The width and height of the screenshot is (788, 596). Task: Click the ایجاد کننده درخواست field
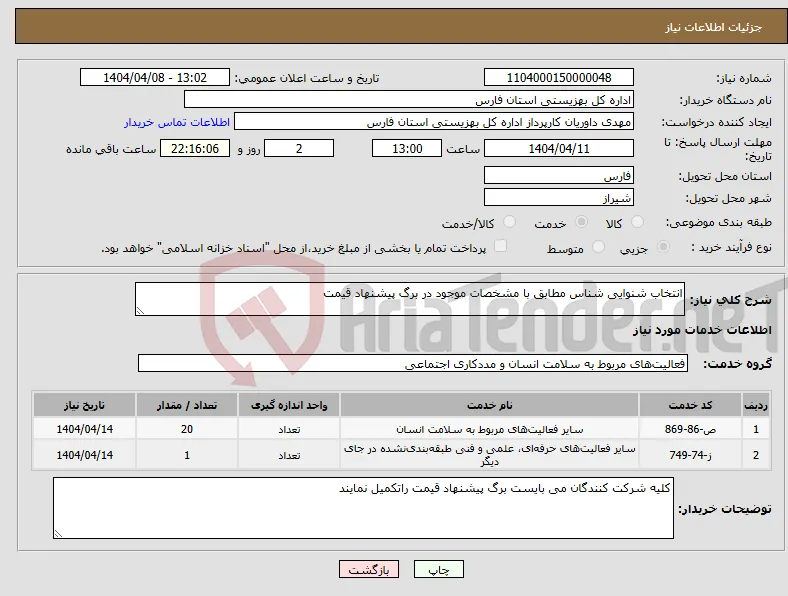point(434,122)
